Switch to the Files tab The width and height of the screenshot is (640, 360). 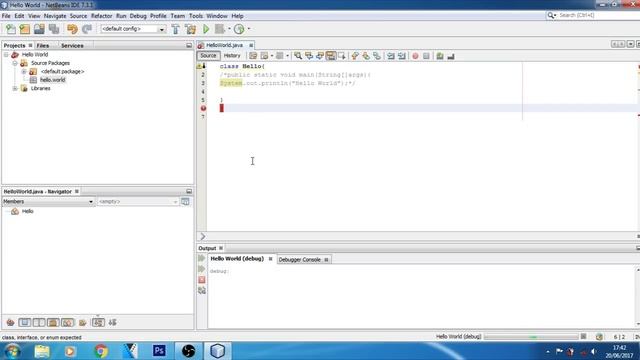click(42, 46)
